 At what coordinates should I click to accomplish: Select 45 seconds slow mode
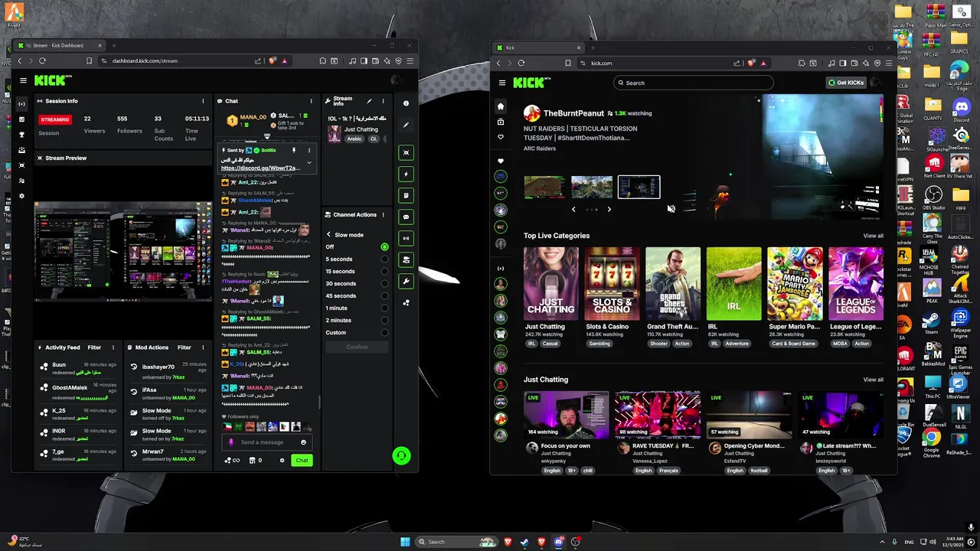tap(384, 296)
